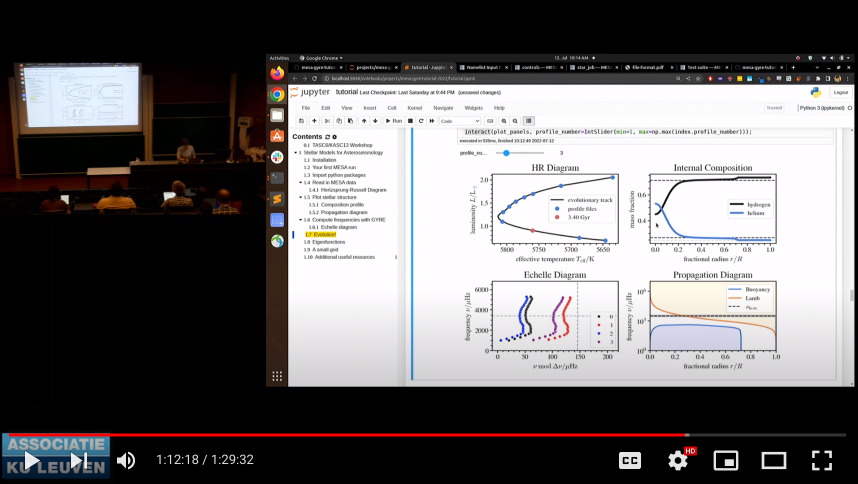
Task: Go to 1.8 Eigenfunctions in Contents
Action: [324, 242]
